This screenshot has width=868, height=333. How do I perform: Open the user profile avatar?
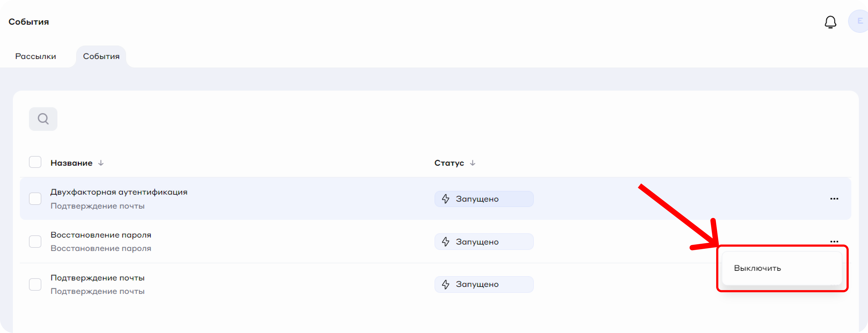pyautogui.click(x=859, y=21)
